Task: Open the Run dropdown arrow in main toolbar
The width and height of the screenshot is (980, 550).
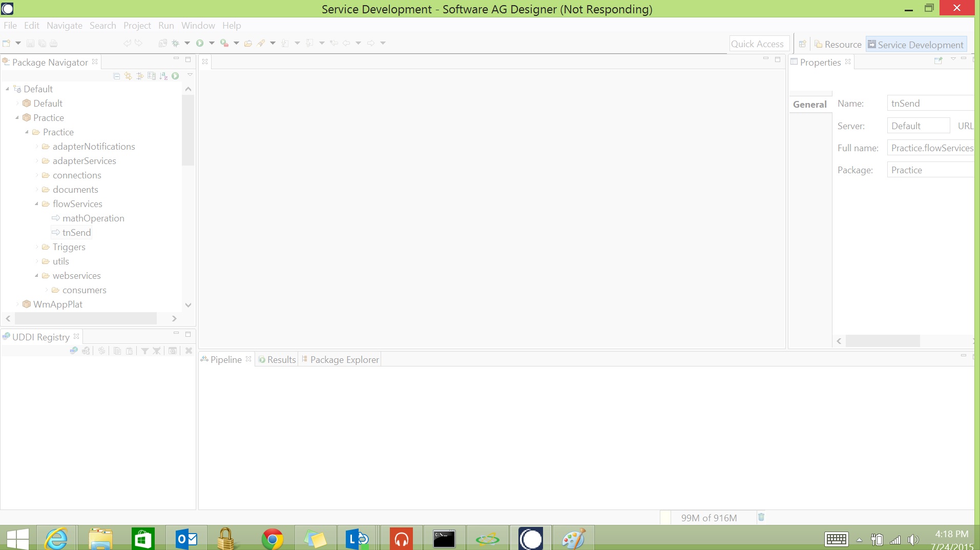Action: (212, 43)
